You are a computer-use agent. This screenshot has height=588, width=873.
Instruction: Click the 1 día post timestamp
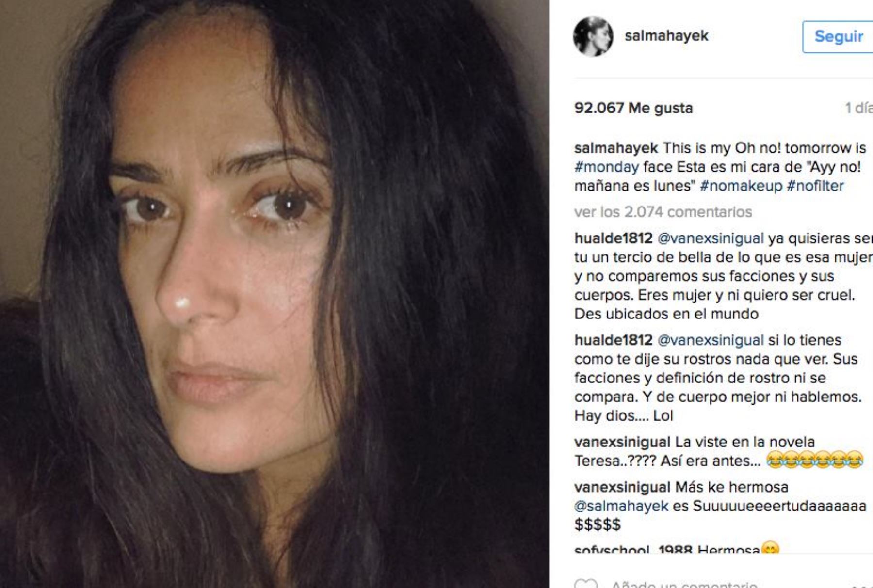(x=859, y=108)
